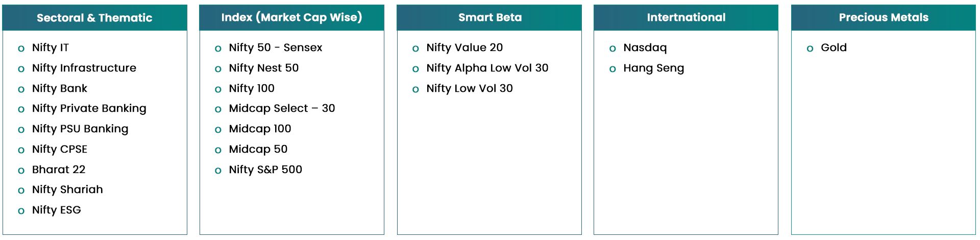Select the Nifty ESG entry

point(56,210)
